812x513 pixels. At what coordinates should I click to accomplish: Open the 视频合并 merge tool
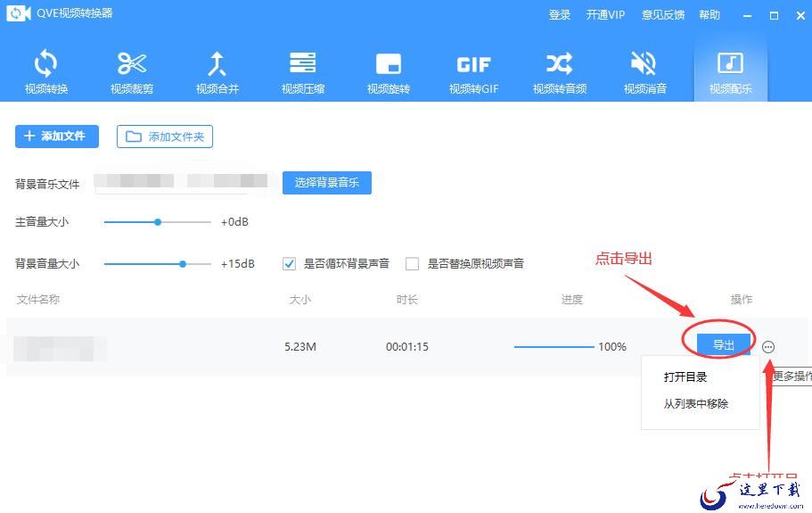tap(217, 71)
